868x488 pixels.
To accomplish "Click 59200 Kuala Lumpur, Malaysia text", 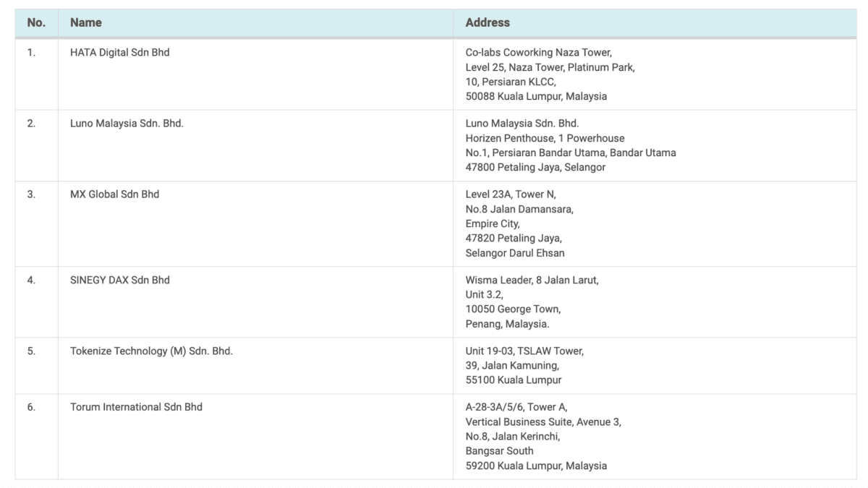I will pyautogui.click(x=537, y=466).
